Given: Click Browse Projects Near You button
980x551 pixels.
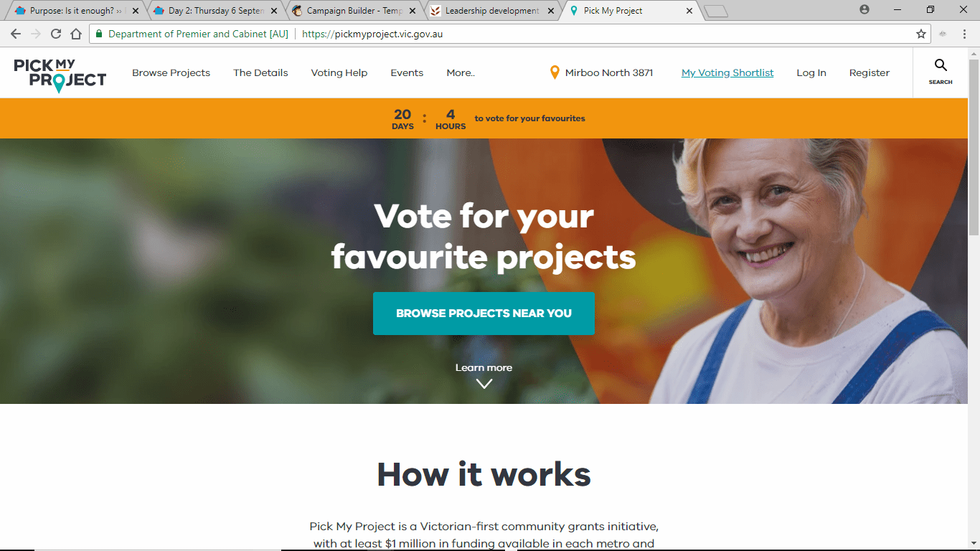Looking at the screenshot, I should [x=484, y=314].
